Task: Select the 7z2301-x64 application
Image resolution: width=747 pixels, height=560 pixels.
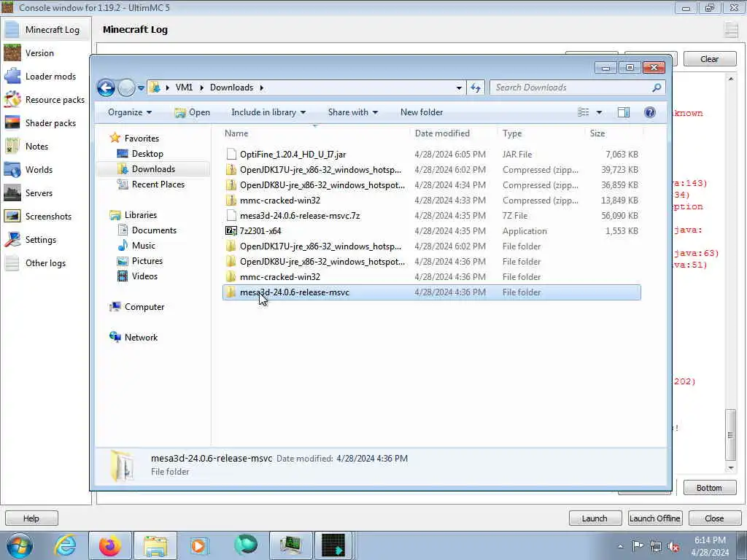Action: [x=432, y=231]
